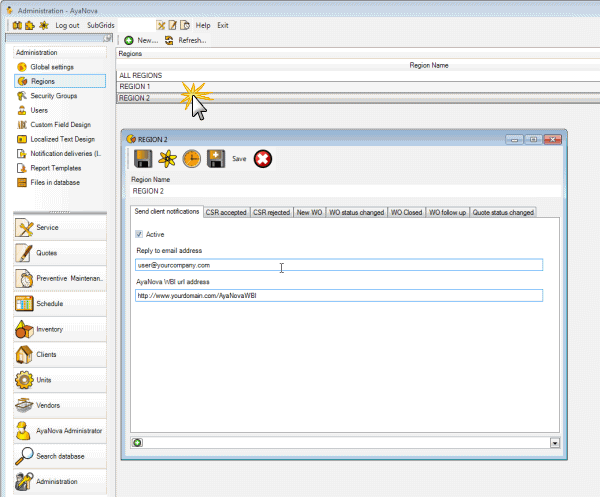Open the Clients navigation pane
Viewport: 600px width, 497px height.
[x=60, y=355]
